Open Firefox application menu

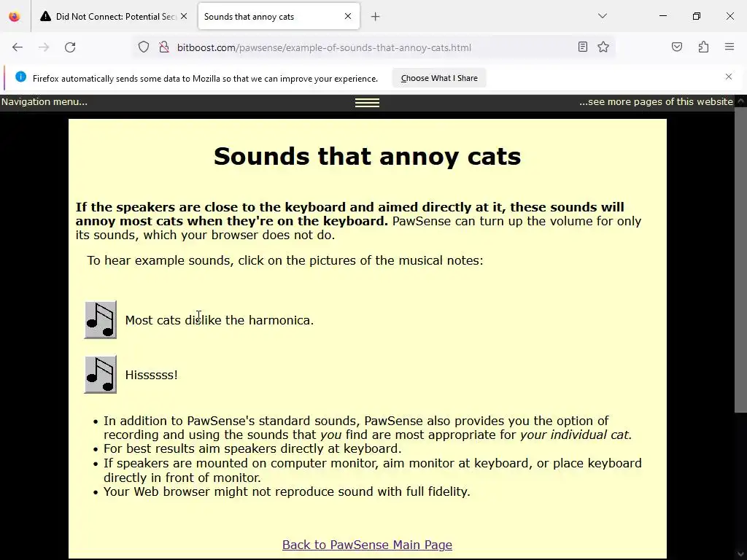[729, 47]
